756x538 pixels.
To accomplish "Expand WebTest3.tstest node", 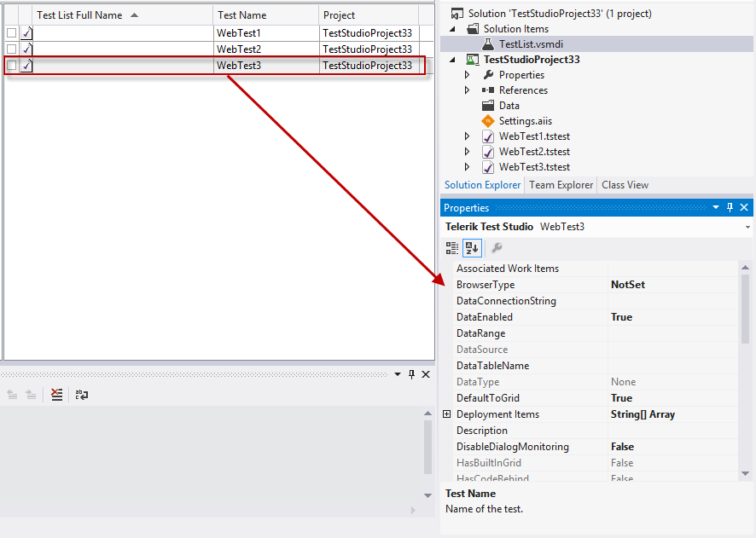I will pos(467,167).
